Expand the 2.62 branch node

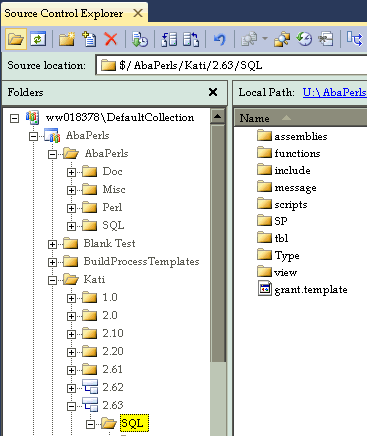click(71, 388)
